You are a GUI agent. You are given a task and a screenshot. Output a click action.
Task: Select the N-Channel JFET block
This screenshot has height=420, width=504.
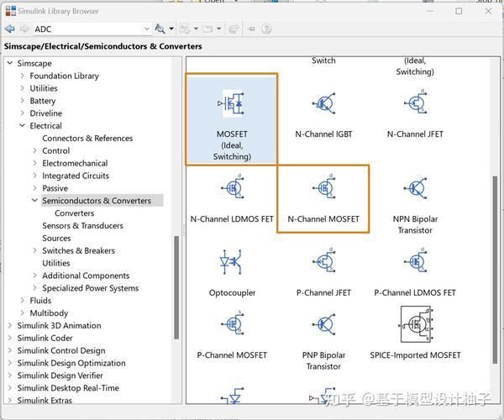[x=415, y=113]
